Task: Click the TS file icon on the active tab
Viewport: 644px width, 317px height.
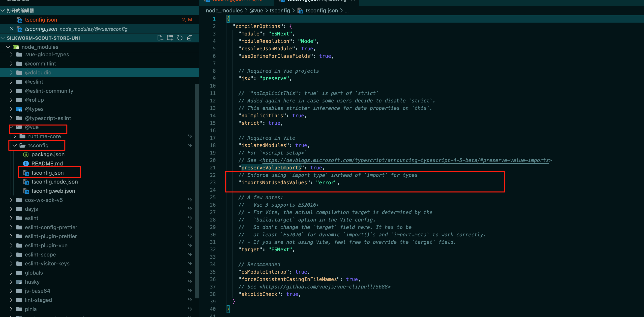Action: (x=282, y=1)
